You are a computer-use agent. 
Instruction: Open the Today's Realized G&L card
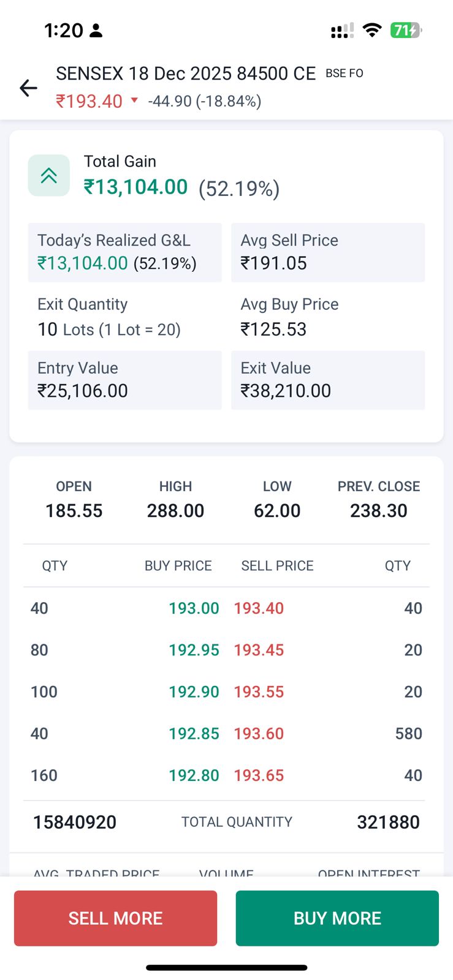pyautogui.click(x=124, y=252)
